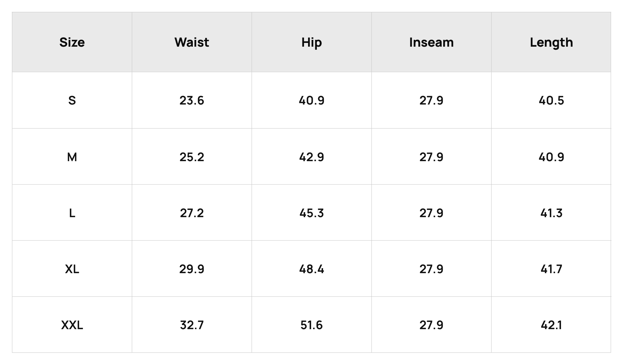The image size is (623, 364).
Task: Select hip value 51.6 in XXL row
Action: tap(311, 325)
